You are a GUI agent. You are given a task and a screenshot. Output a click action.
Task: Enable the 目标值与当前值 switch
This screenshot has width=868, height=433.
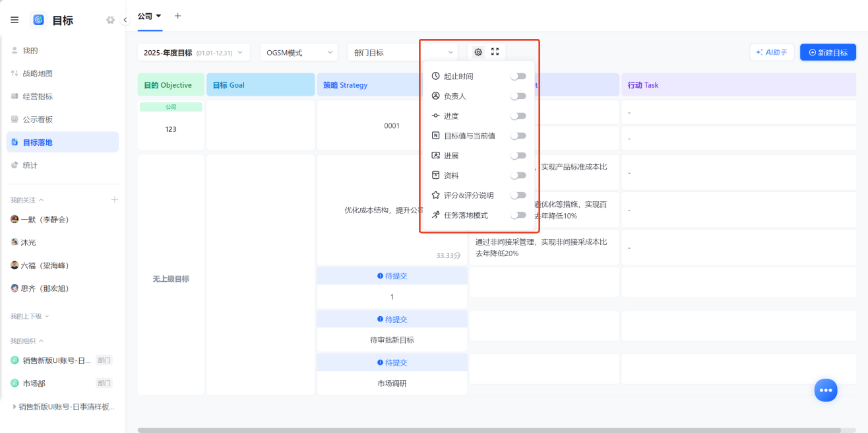tap(518, 135)
